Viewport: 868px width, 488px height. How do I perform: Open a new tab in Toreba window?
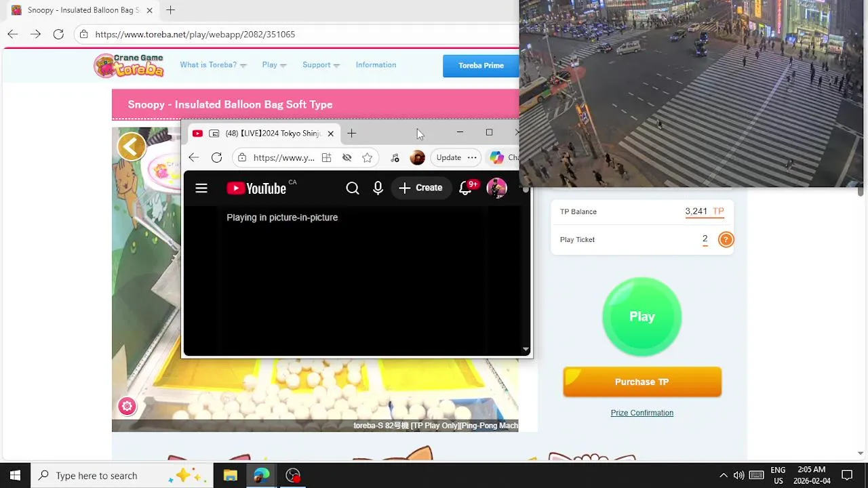[170, 10]
